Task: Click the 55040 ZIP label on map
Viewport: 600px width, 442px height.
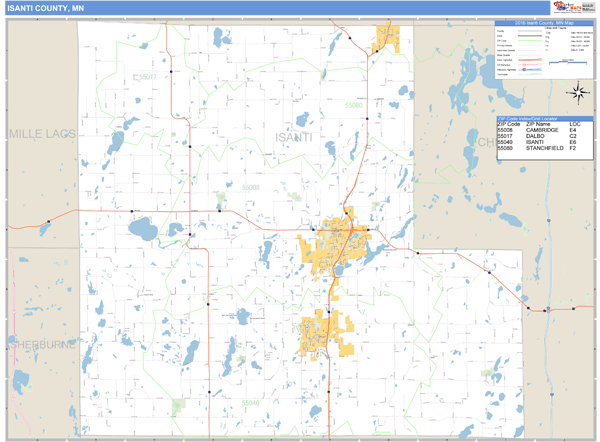Action: coord(252,401)
